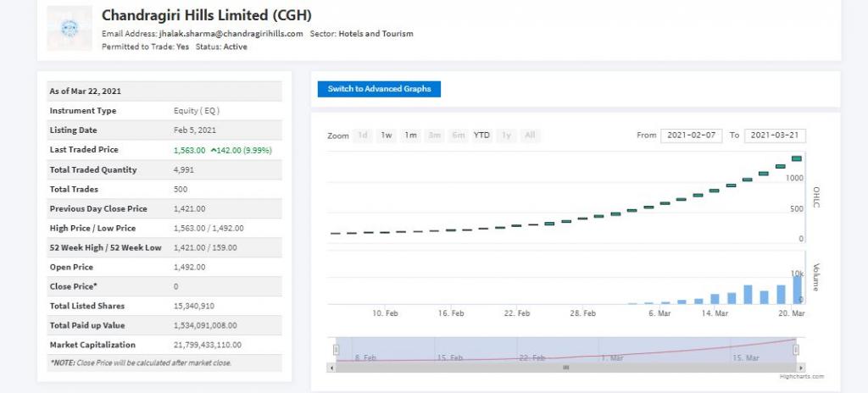Click the From date input field

click(692, 136)
